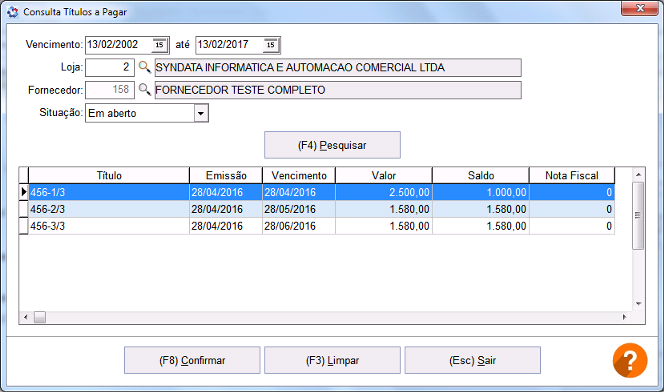
Task: Click the horizontal scrollbar thumb
Action: [40, 317]
